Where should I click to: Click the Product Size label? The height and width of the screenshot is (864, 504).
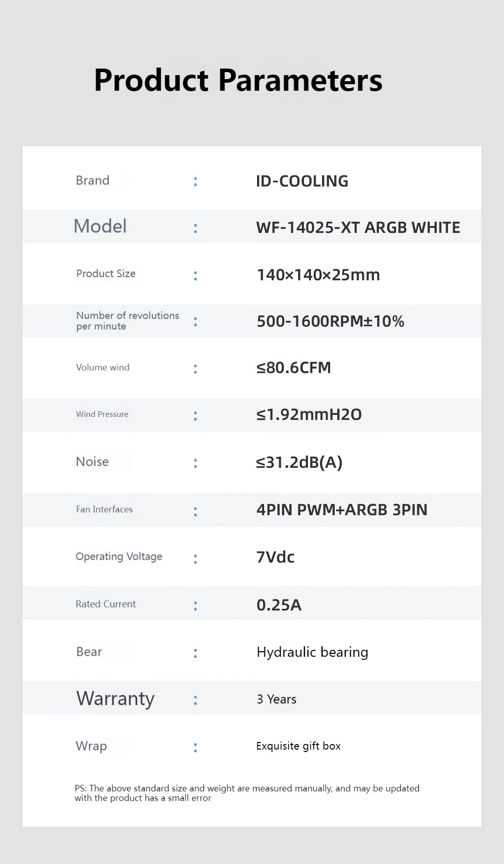coord(106,274)
